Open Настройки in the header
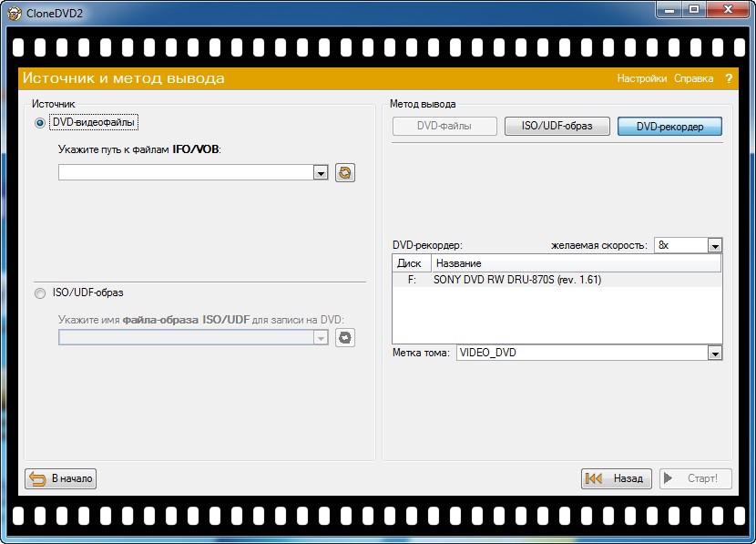Screen dimensions: 756x544 click(x=642, y=78)
